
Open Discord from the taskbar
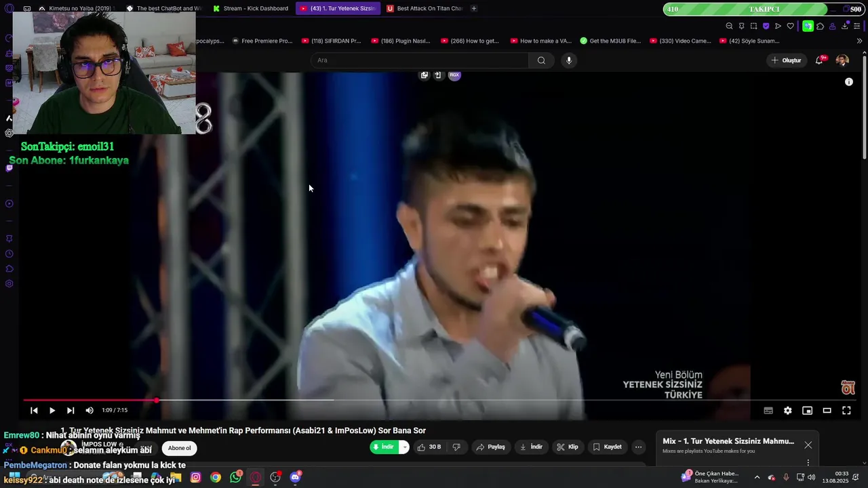pyautogui.click(x=295, y=477)
